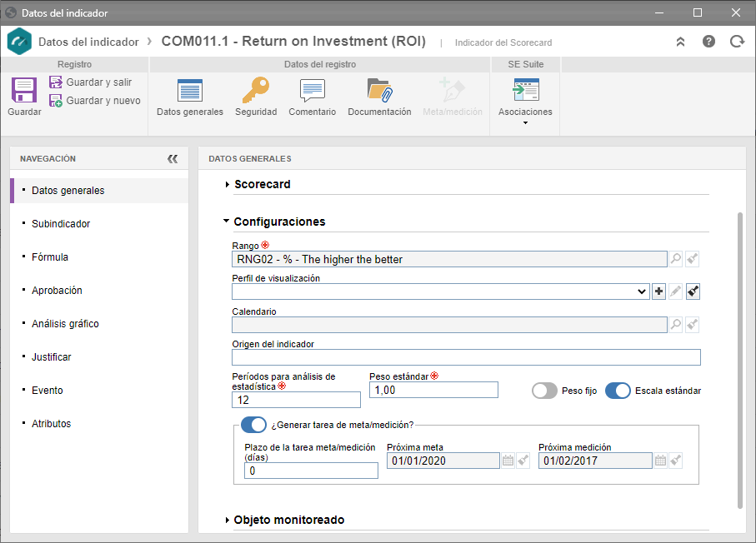This screenshot has height=543, width=756.
Task: Click Guardar y nuevo
Action: click(94, 101)
